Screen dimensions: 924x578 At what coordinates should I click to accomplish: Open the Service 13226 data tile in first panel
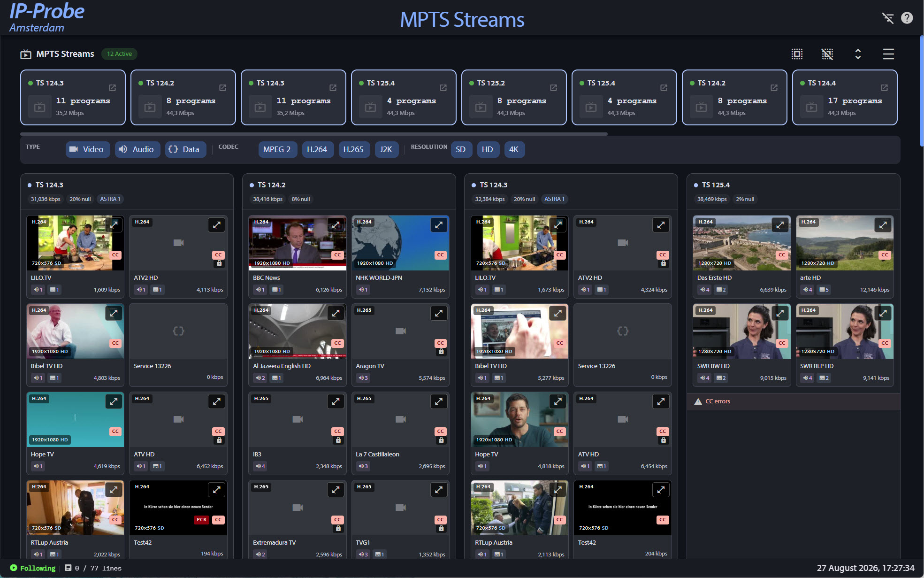coord(178,345)
